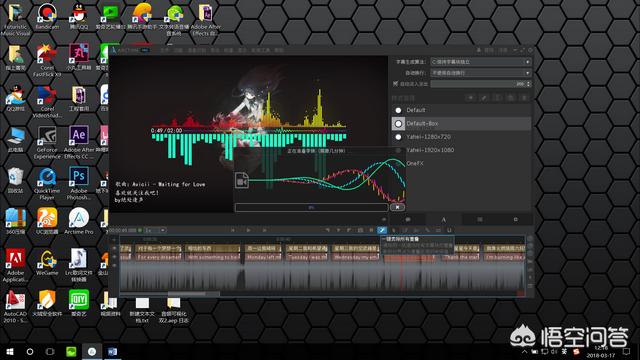Open the speech bubble subtitle tab
The image size is (640, 360).
(408, 220)
